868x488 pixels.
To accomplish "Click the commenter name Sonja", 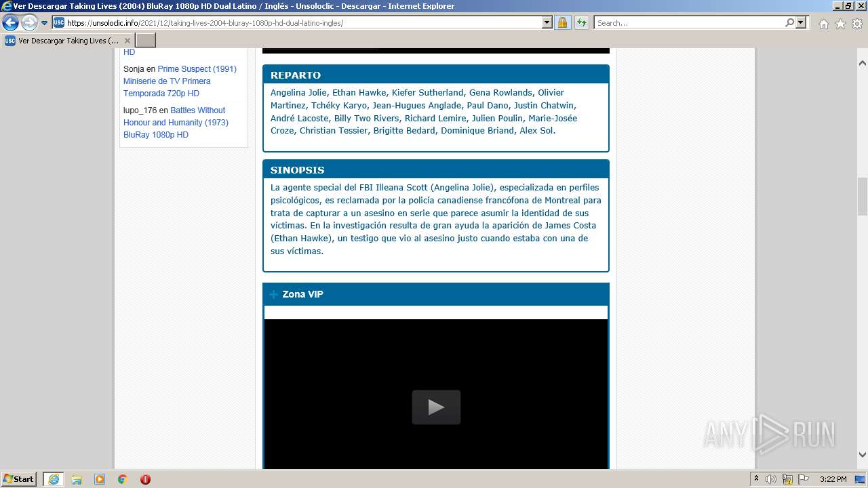I will coord(134,69).
